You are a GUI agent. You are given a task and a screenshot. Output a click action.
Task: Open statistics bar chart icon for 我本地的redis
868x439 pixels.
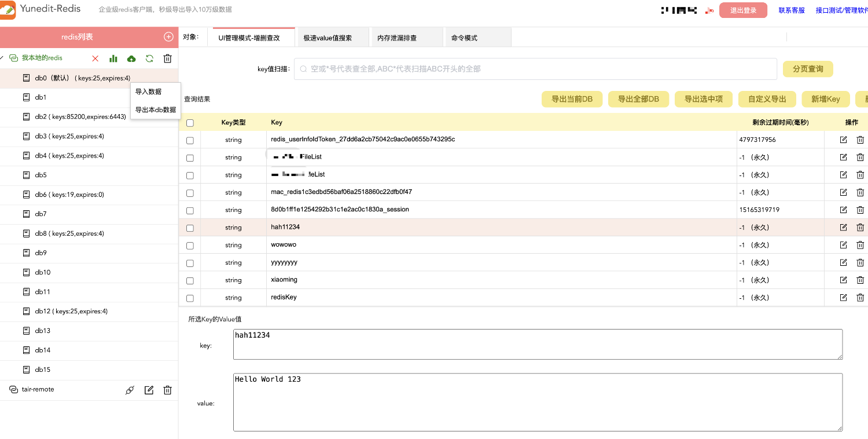(x=113, y=58)
